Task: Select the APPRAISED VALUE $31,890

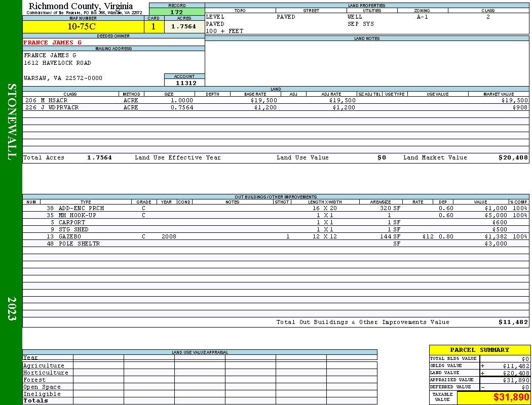Action: coord(516,380)
